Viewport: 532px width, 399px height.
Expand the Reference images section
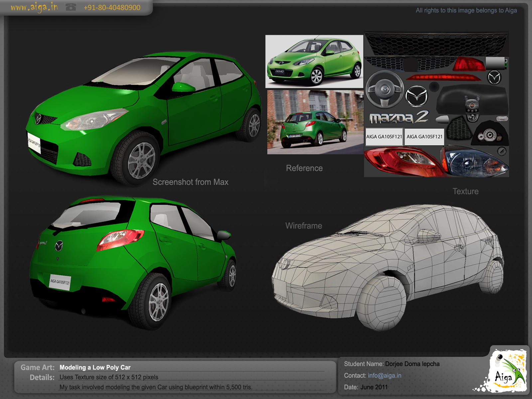(304, 168)
